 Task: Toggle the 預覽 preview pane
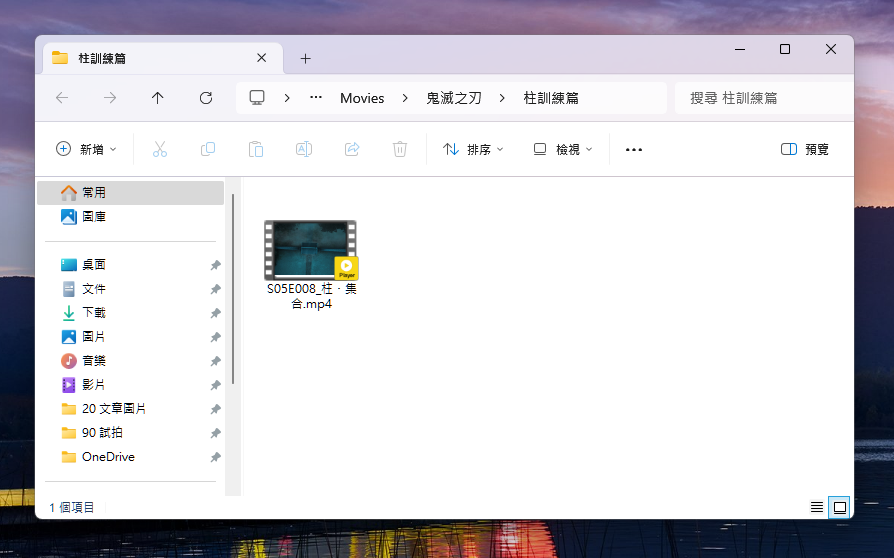pyautogui.click(x=805, y=149)
